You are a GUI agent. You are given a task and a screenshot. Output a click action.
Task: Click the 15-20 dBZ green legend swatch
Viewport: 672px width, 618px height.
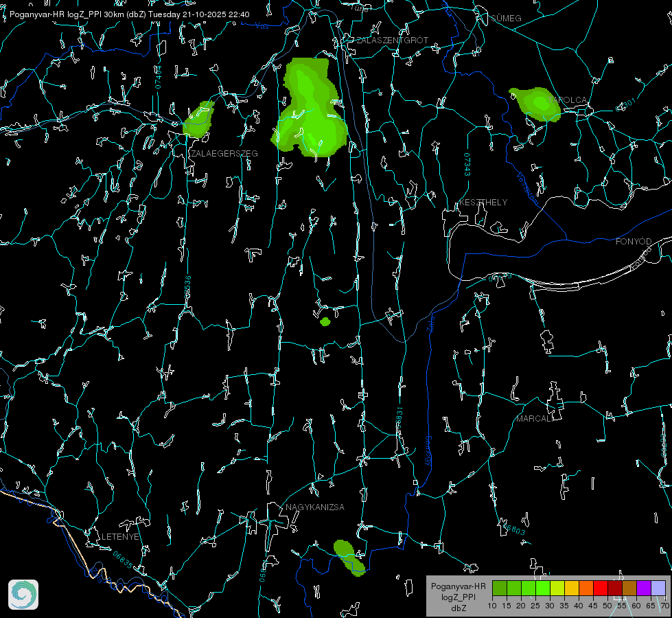point(514,588)
